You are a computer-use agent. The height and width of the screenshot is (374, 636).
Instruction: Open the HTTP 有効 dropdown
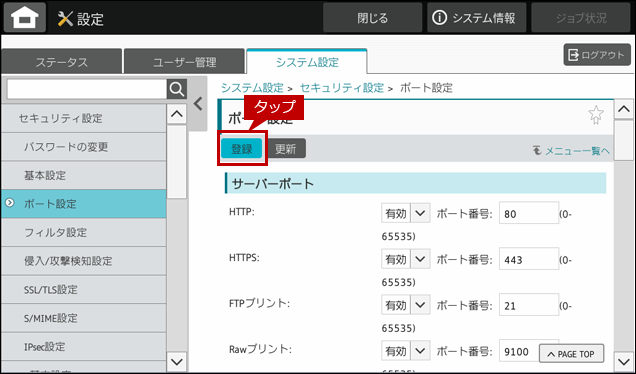point(406,213)
